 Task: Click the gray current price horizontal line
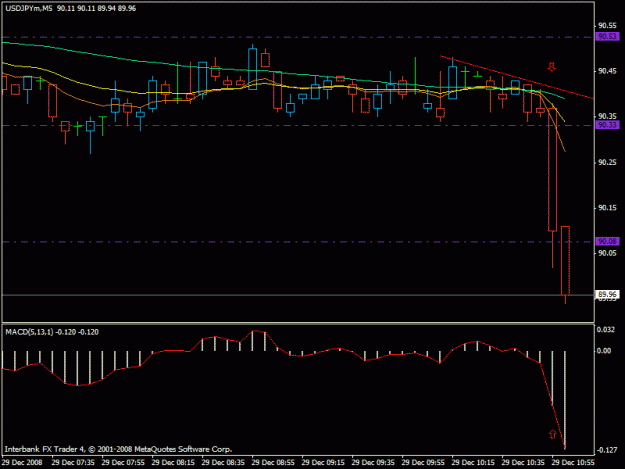tap(297, 295)
